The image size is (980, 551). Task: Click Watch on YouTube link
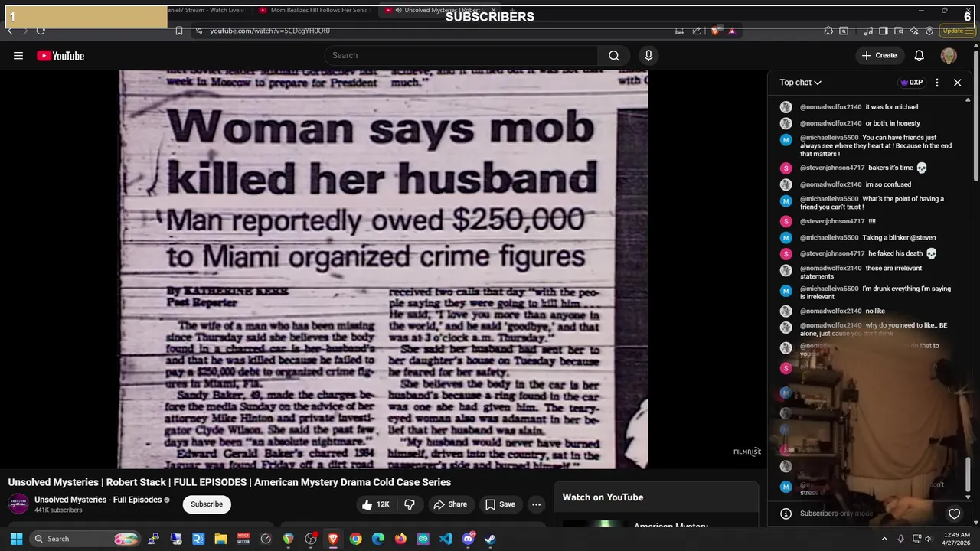(x=603, y=497)
